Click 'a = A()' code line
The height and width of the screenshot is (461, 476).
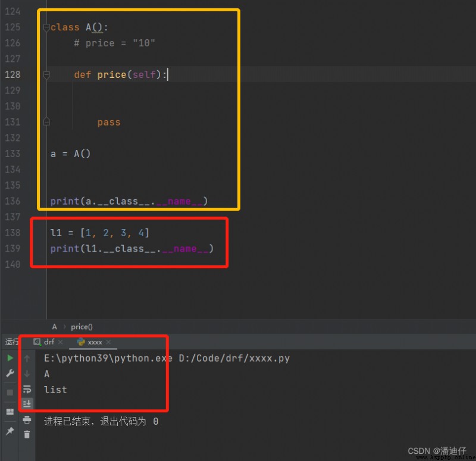70,154
